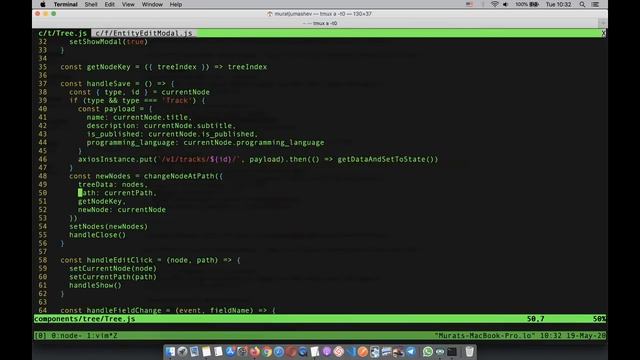
Task: Open the Trash in the Dock
Action: point(469,351)
